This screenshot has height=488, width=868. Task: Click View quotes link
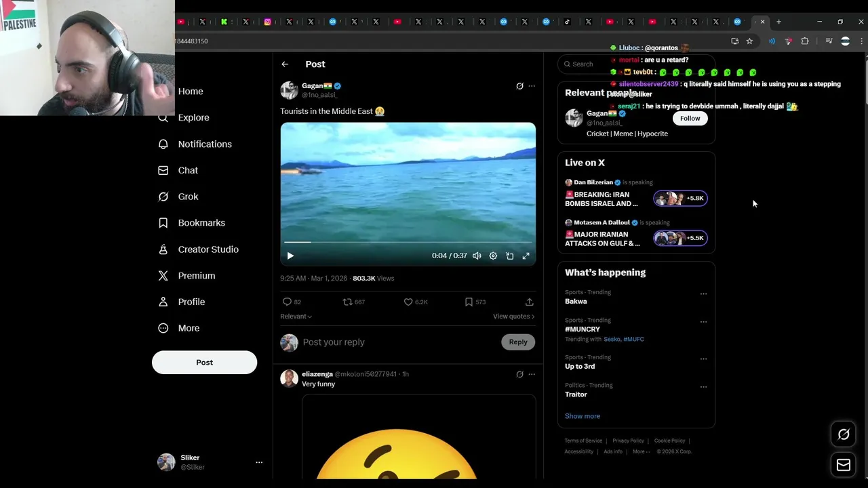tap(513, 317)
